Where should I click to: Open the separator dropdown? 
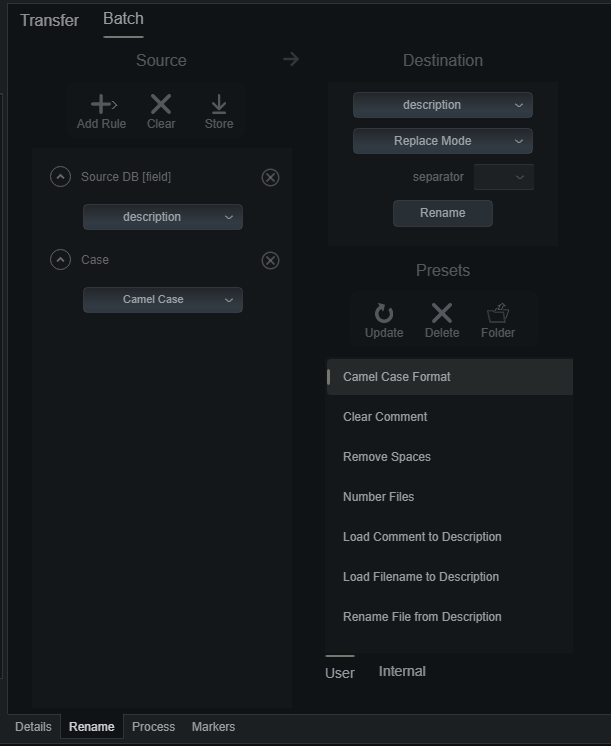click(x=503, y=177)
